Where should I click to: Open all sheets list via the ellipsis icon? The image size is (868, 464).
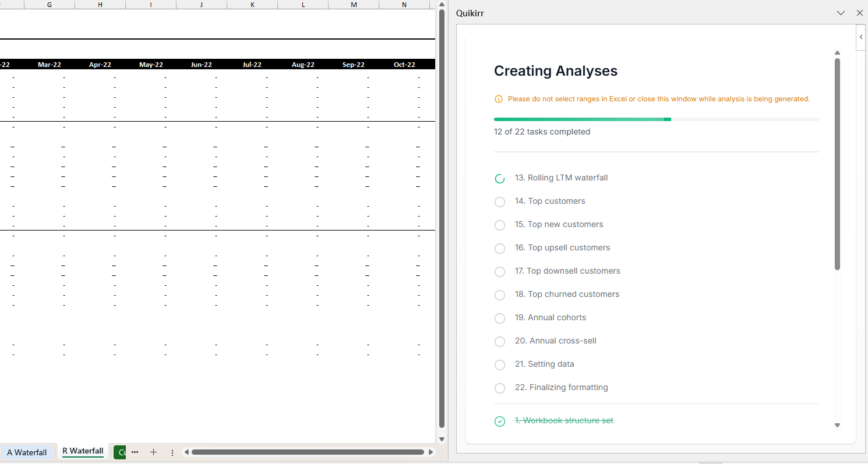[135, 452]
